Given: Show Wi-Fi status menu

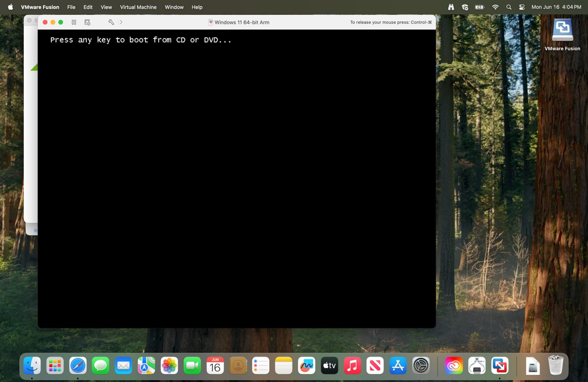Looking at the screenshot, I should (x=495, y=7).
